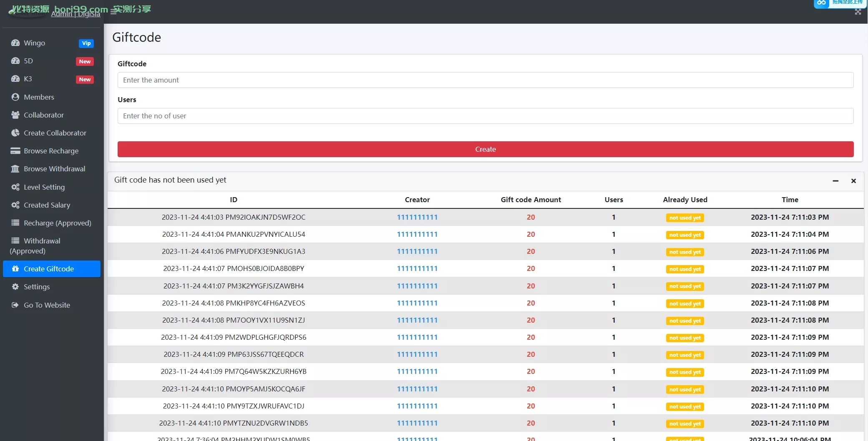The image size is (868, 441).
Task: Click the Users column header
Action: click(614, 200)
